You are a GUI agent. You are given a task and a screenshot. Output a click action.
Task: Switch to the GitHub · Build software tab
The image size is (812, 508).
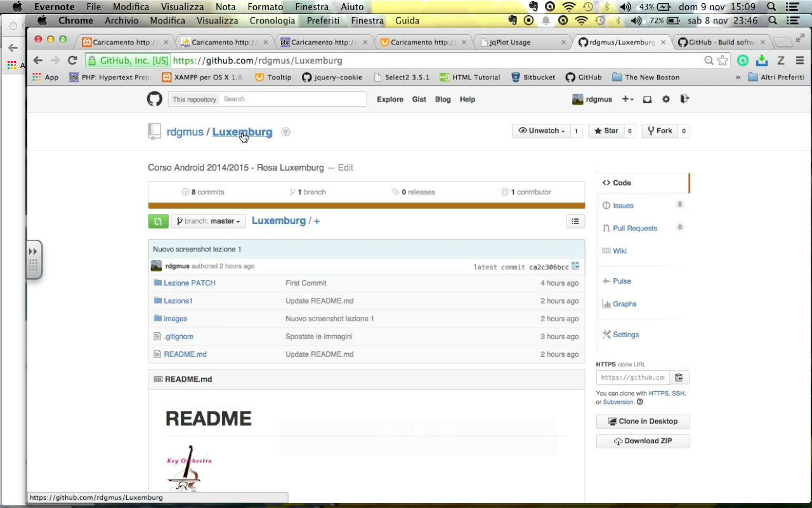pyautogui.click(x=721, y=43)
